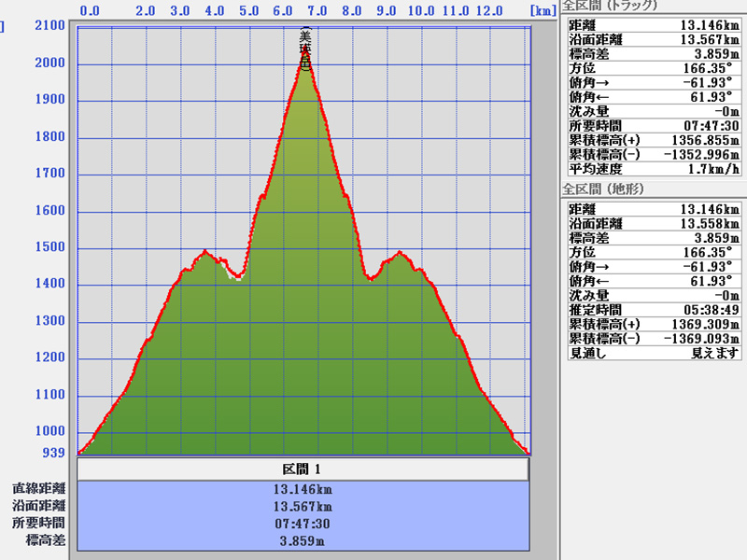Image resolution: width=747 pixels, height=560 pixels.
Task: Click terrain 累積標高(+) value 1369.309m
Action: [x=700, y=323]
